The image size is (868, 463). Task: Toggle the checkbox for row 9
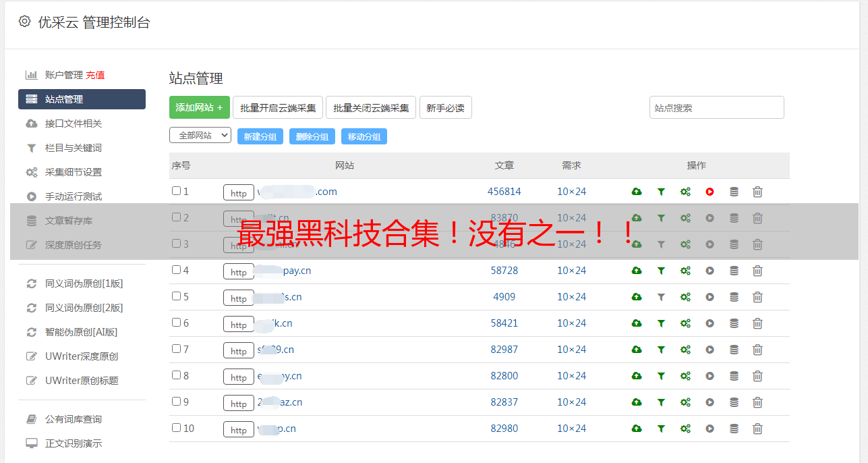click(176, 402)
